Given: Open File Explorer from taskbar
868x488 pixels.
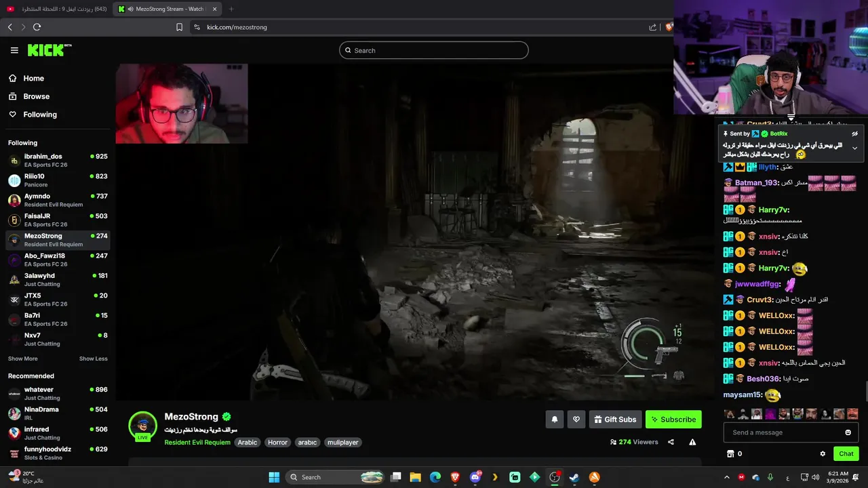Looking at the screenshot, I should (415, 477).
